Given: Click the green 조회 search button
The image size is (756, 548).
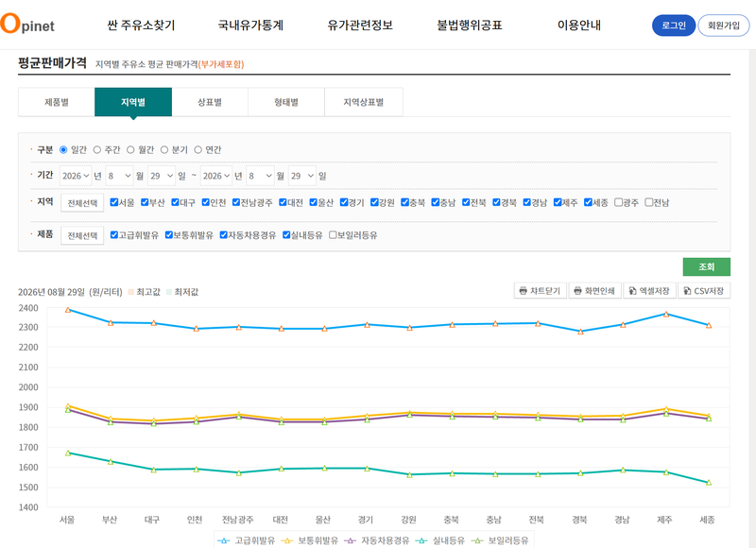Looking at the screenshot, I should pyautogui.click(x=706, y=266).
